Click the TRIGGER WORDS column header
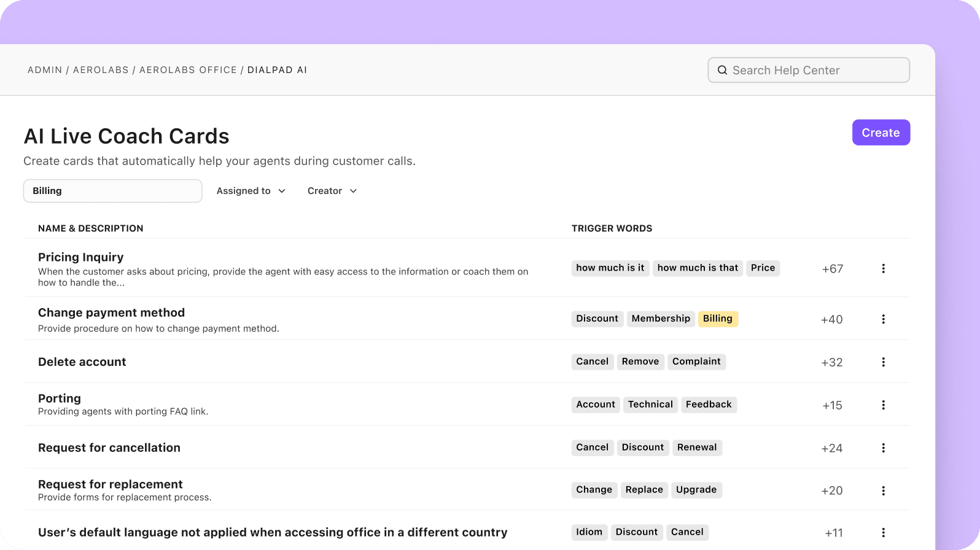The width and height of the screenshot is (980, 550). pos(612,228)
